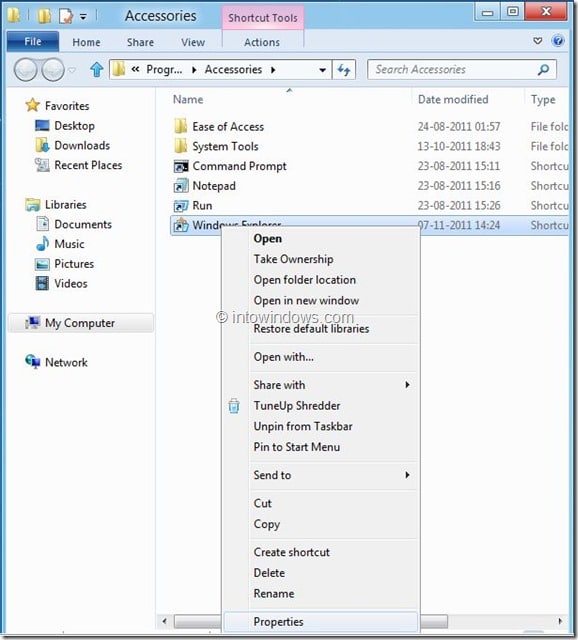
Task: Click the TuneUp Shredder bin icon
Action: pyautogui.click(x=234, y=406)
